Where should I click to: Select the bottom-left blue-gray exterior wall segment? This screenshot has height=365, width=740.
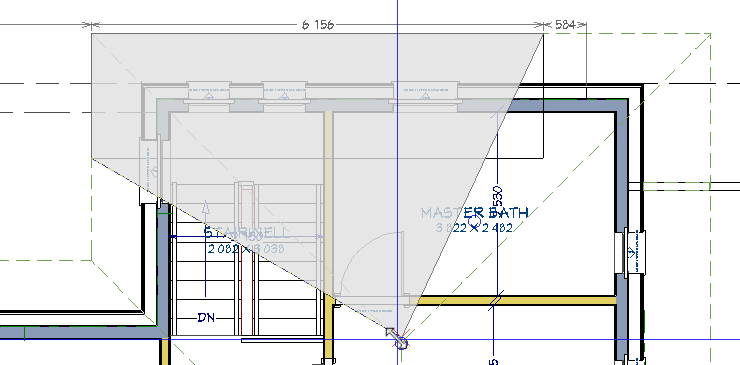[83, 333]
